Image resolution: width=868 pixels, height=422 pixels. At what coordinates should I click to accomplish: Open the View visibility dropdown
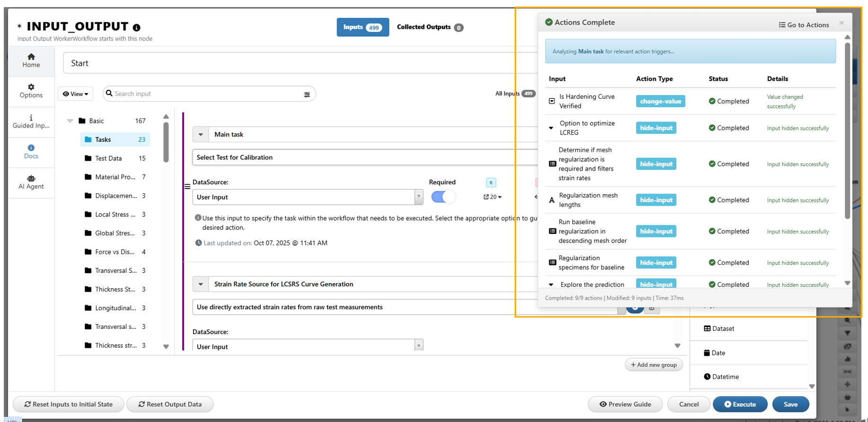click(x=76, y=94)
